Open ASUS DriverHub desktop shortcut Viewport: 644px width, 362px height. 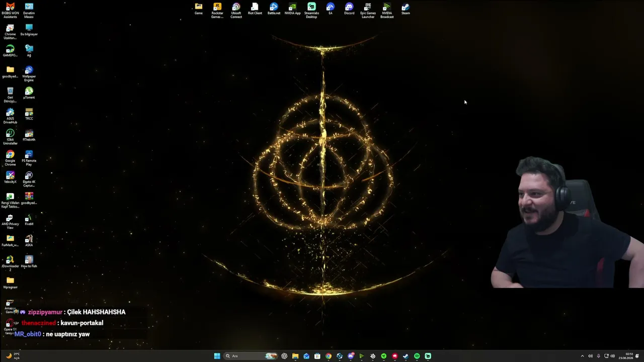(10, 116)
